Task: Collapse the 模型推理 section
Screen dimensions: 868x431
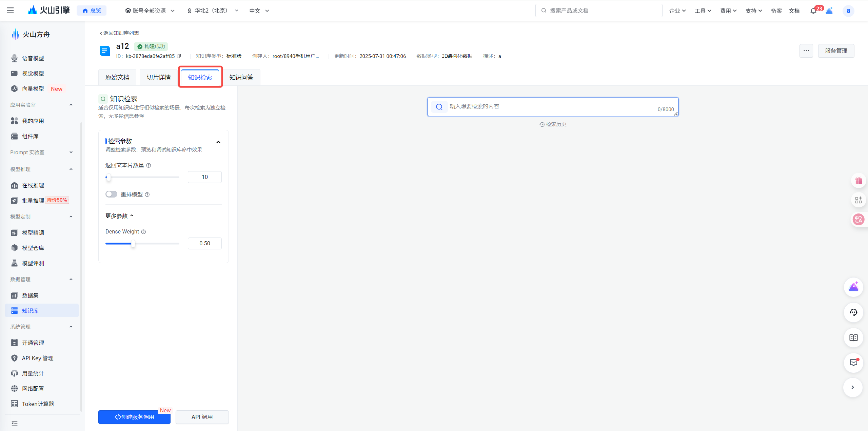Action: click(x=71, y=169)
